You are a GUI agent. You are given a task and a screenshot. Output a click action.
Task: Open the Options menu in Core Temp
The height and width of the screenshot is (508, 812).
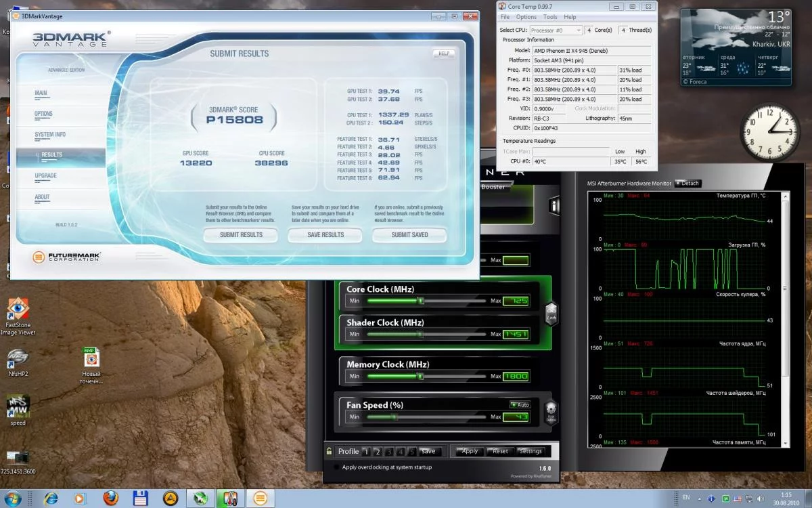coord(526,17)
